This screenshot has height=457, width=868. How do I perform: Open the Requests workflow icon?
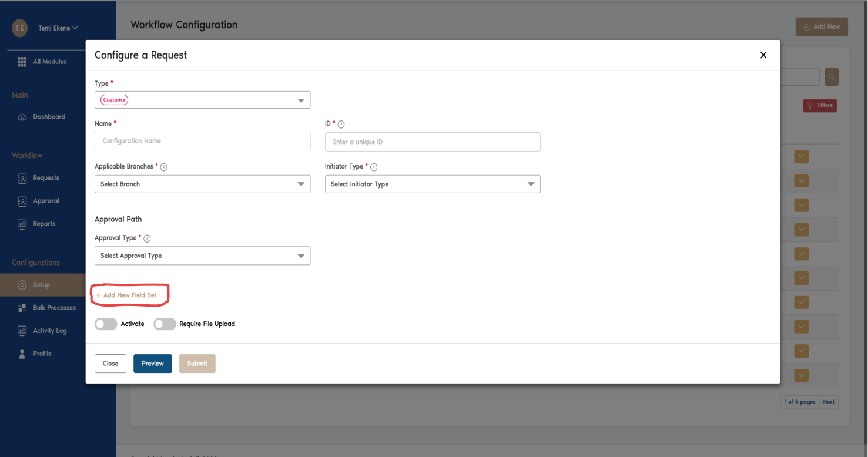[x=23, y=177]
